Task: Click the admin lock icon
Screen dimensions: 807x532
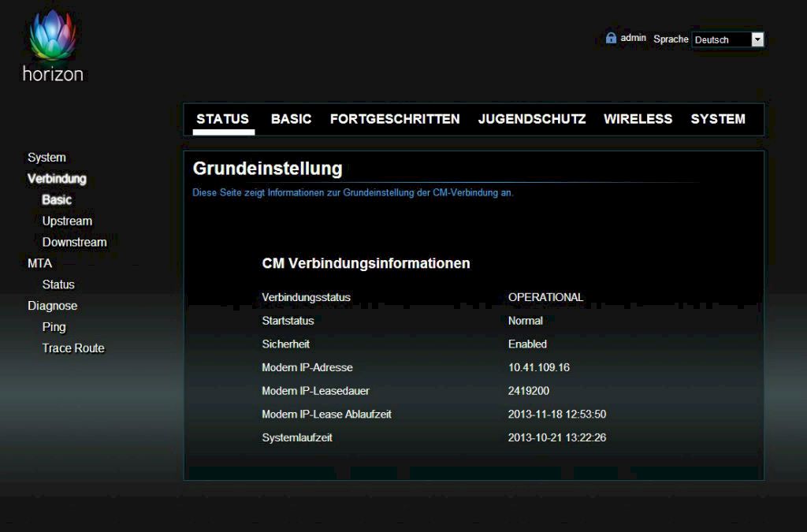Action: click(611, 38)
